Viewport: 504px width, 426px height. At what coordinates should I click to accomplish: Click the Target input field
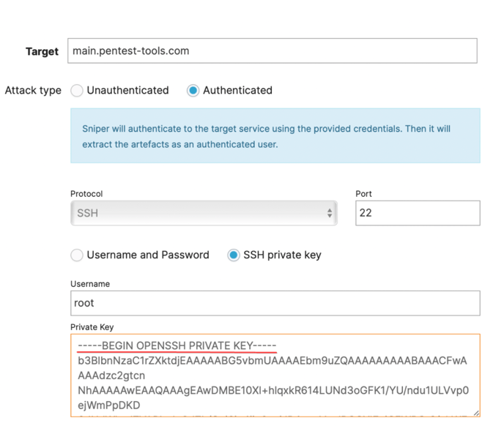coord(273,51)
